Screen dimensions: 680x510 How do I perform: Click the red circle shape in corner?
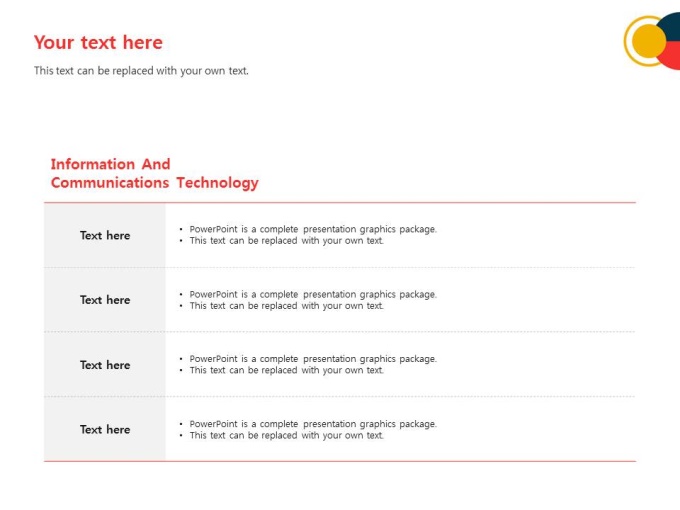tap(671, 55)
